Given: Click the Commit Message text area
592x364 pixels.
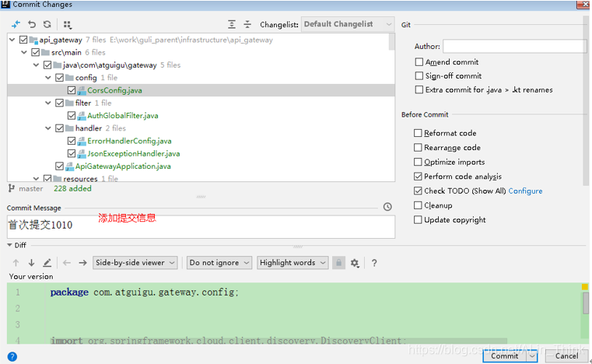Looking at the screenshot, I should [x=201, y=226].
